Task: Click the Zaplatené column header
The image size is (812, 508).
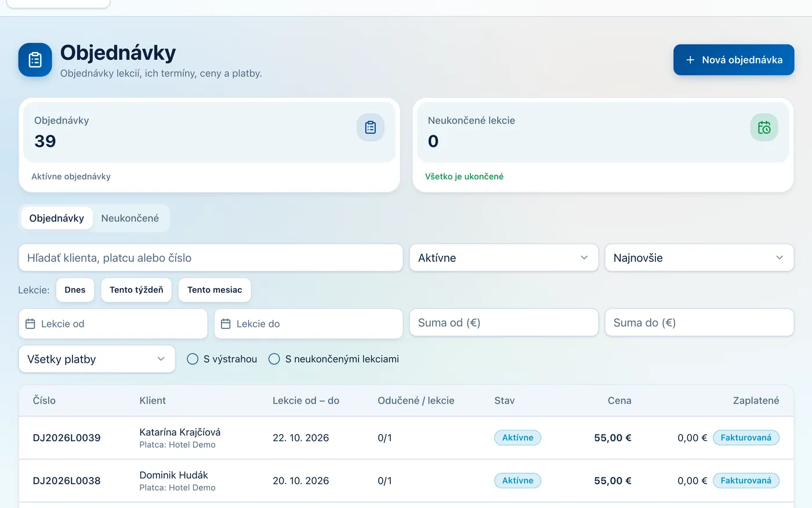Action: point(756,401)
